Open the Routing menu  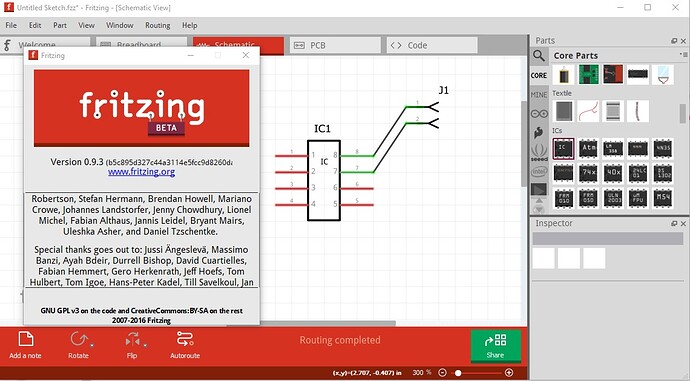click(158, 26)
